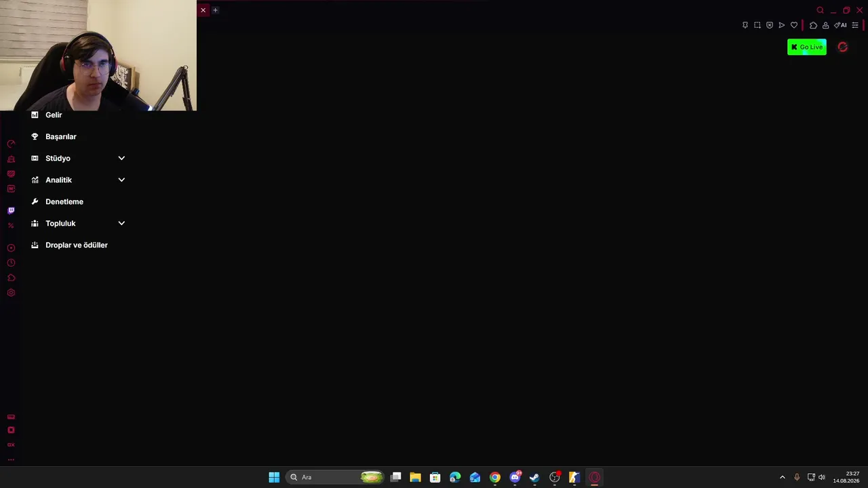The height and width of the screenshot is (488, 868).
Task: Open the profile account toolbar icon
Action: point(825,25)
